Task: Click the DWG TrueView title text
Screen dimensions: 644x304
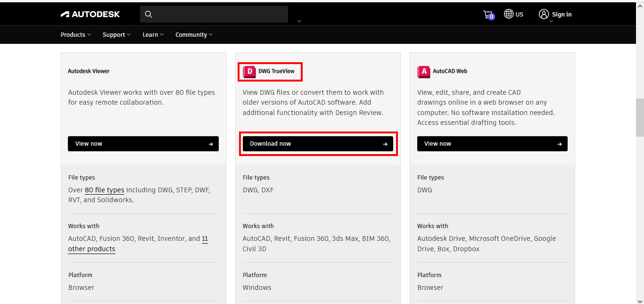Action: pyautogui.click(x=276, y=71)
